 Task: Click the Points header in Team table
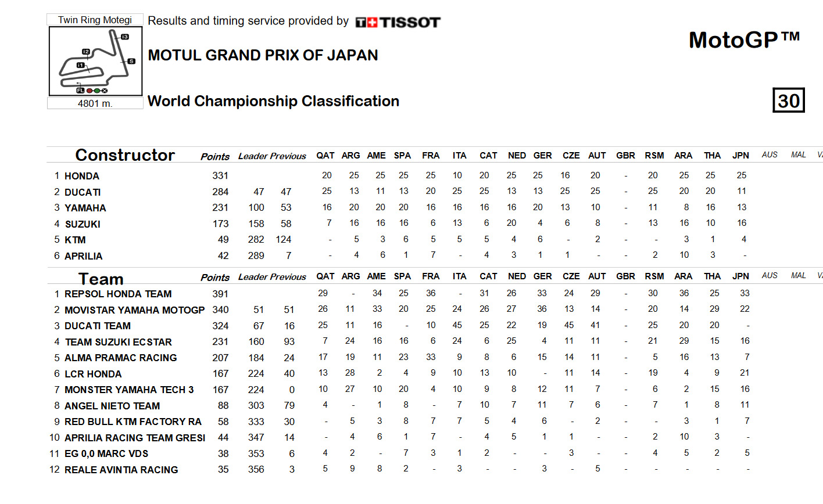tap(215, 278)
